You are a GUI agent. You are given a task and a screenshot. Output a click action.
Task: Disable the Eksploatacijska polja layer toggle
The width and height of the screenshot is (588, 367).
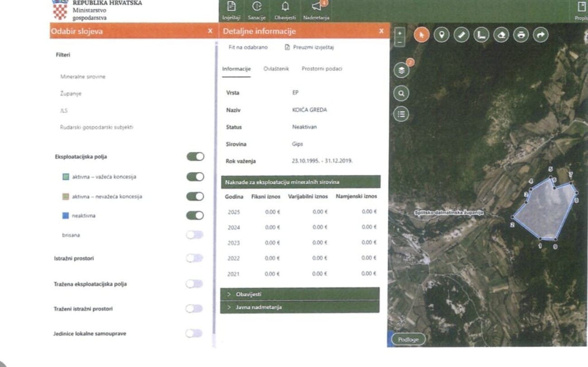click(195, 157)
